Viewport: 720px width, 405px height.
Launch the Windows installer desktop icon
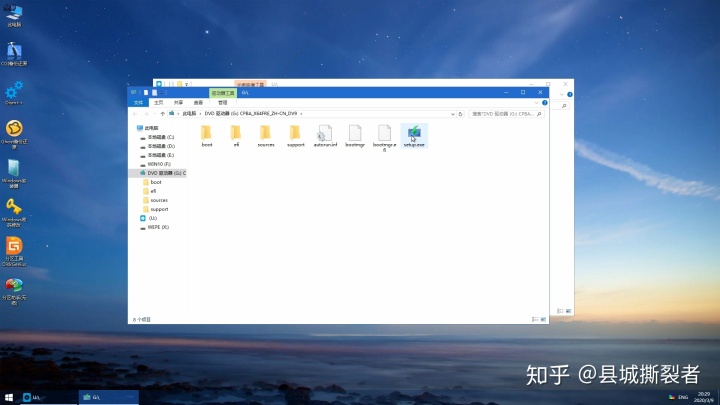(14, 174)
